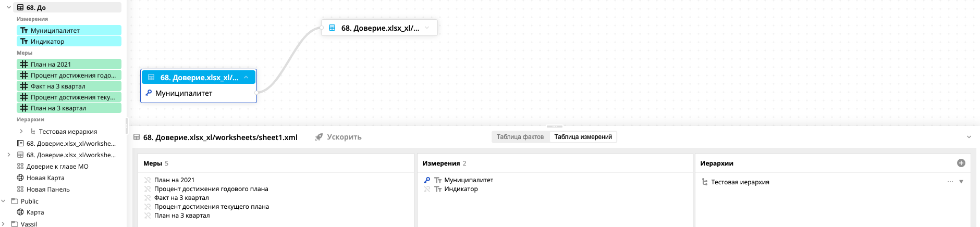This screenshot has height=227, width=980.
Task: Toggle the key marker for Процент достижения текущего плана
Action: coord(148,207)
